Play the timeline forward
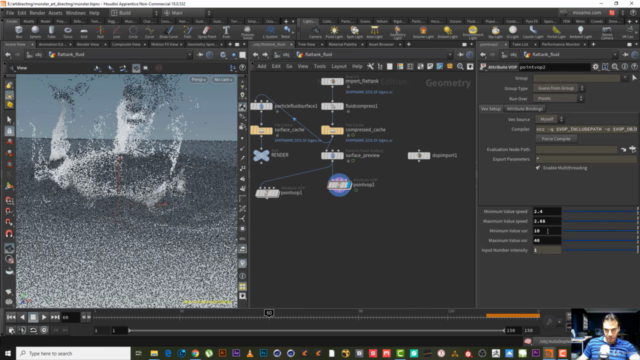The height and width of the screenshot is (360, 640). click(x=44, y=317)
